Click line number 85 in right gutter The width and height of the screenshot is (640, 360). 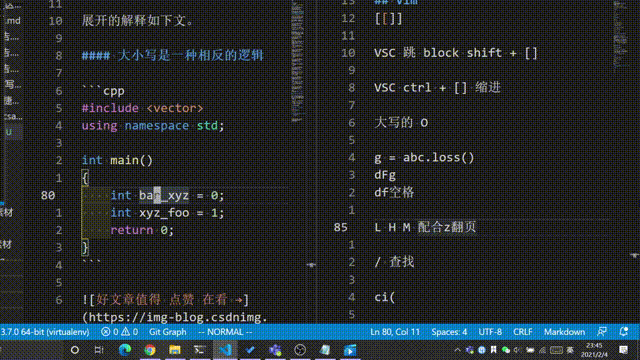tap(340, 227)
